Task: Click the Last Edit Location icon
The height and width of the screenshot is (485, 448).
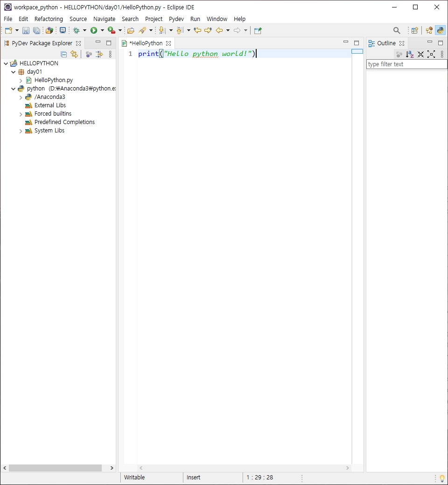Action: tap(197, 30)
